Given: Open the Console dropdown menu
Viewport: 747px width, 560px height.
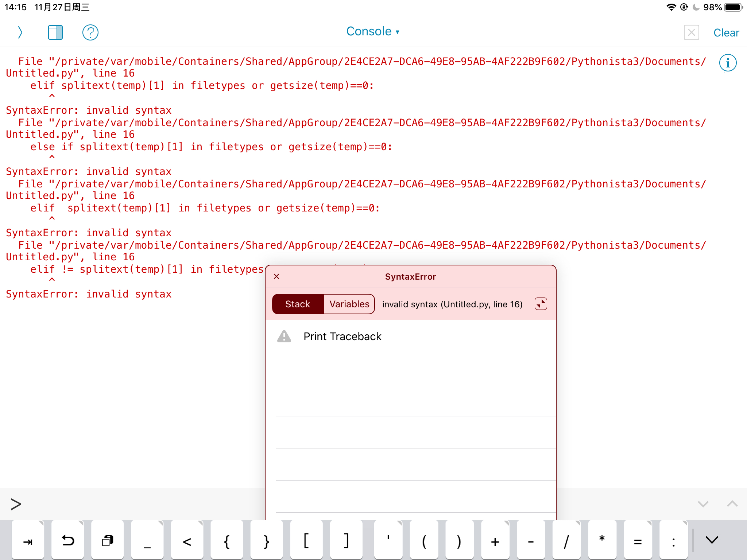Looking at the screenshot, I should pos(373,31).
